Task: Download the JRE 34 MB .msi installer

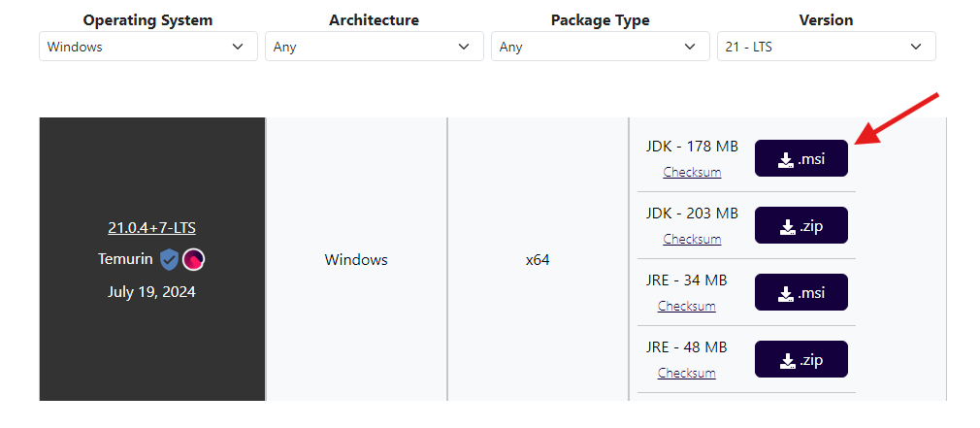Action: [801, 292]
